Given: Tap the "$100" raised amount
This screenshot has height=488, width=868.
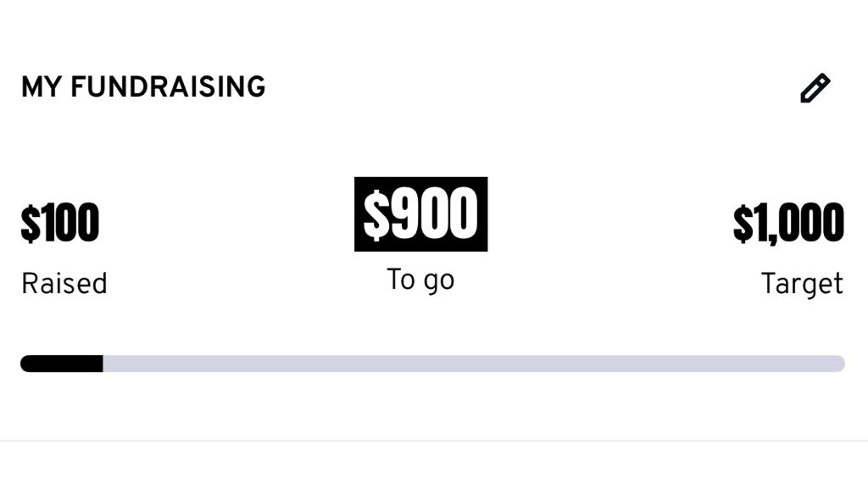Looking at the screenshot, I should click(x=60, y=223).
